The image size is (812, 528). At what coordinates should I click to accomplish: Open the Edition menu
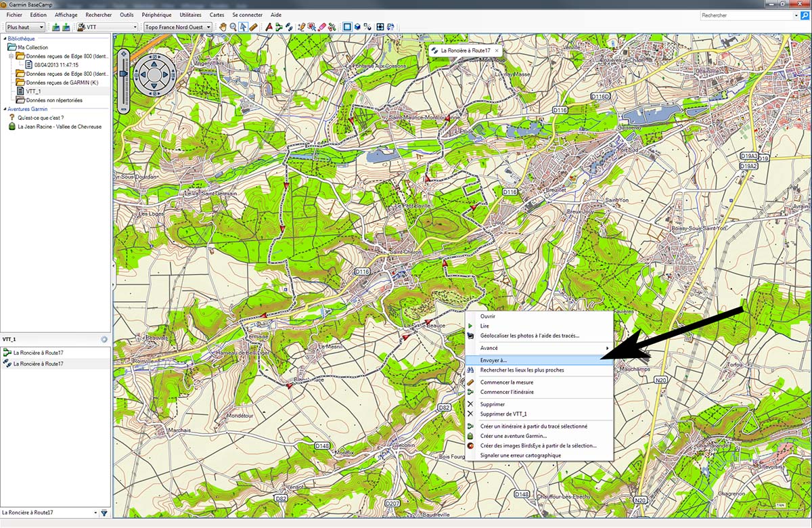[x=39, y=15]
